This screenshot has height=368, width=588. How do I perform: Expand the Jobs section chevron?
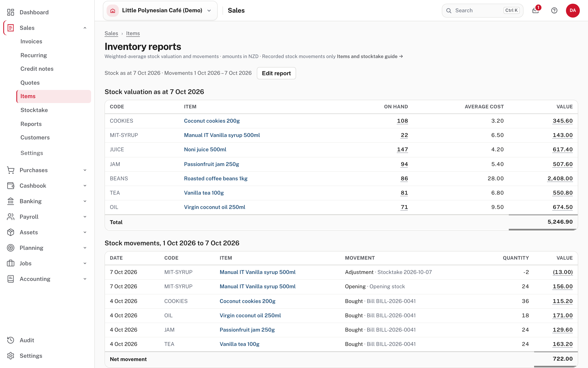click(85, 263)
